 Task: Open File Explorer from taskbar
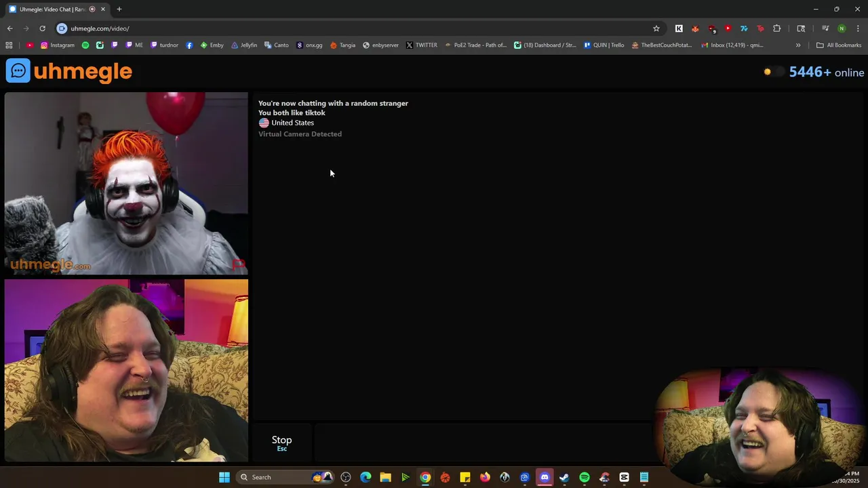click(385, 477)
